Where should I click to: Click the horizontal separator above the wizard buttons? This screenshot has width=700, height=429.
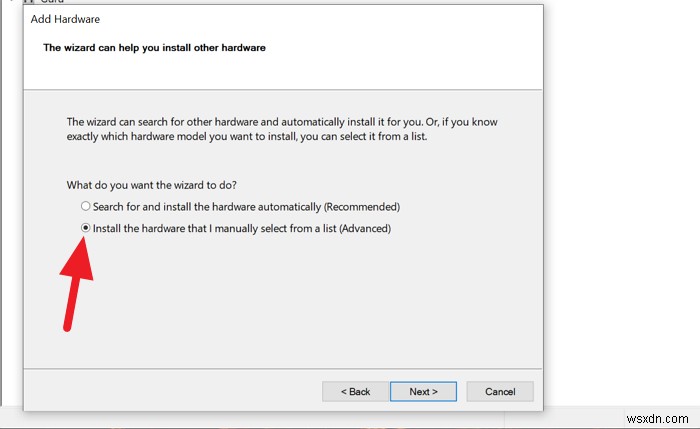click(x=284, y=369)
